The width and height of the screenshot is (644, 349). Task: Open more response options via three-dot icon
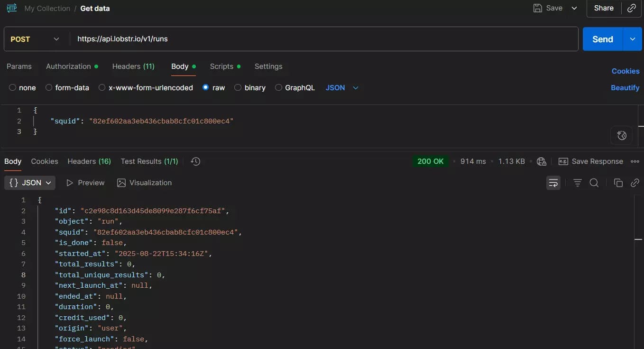tap(635, 161)
